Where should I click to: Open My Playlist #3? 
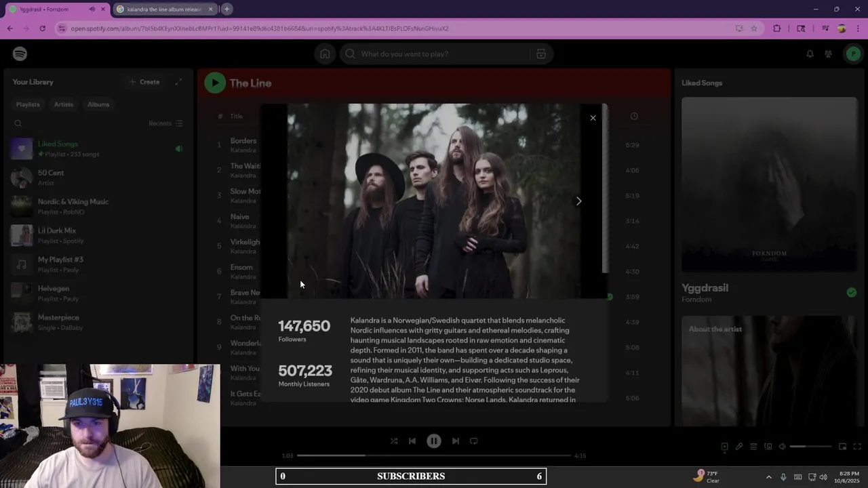pyautogui.click(x=97, y=264)
